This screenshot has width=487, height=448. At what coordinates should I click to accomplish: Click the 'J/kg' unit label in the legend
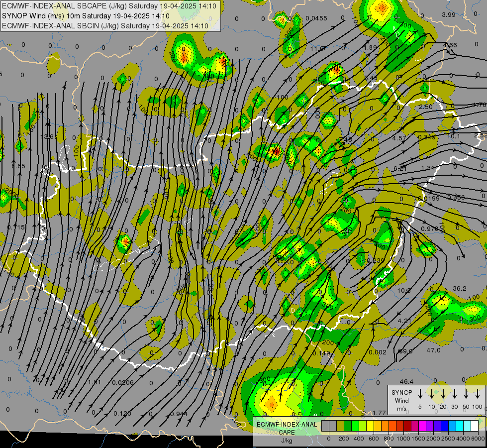coord(287,441)
